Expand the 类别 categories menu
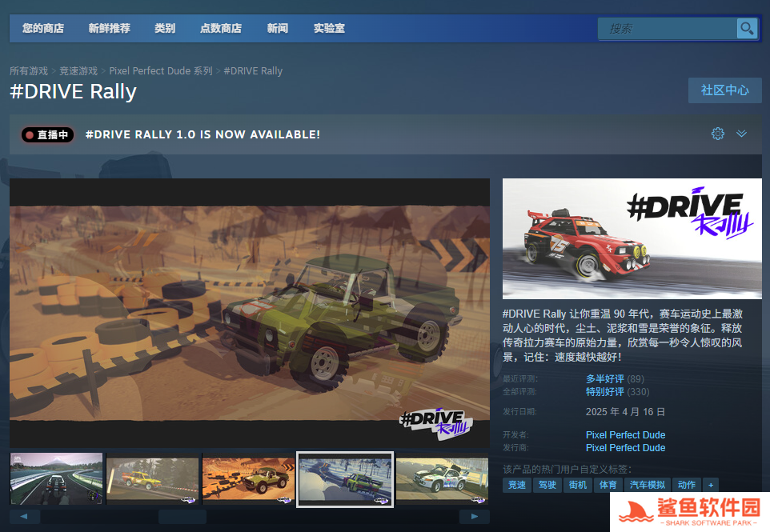Image resolution: width=770 pixels, height=532 pixels. click(x=165, y=28)
